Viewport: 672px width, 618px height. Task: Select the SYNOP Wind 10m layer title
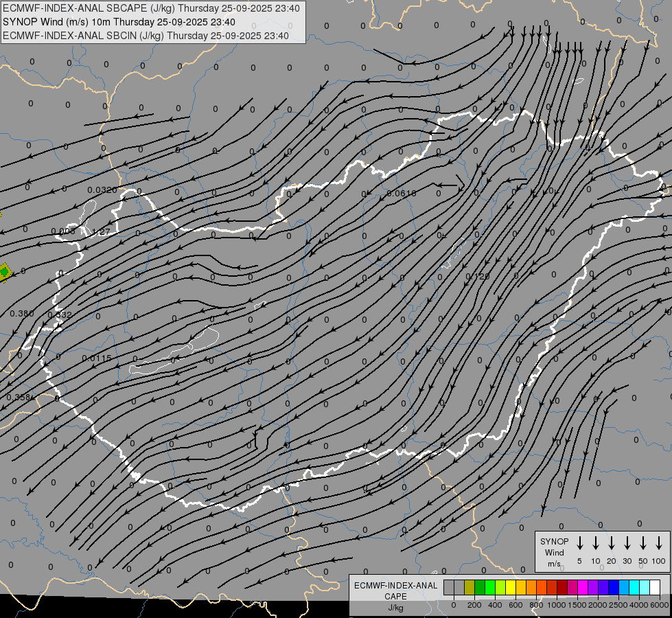click(x=124, y=22)
